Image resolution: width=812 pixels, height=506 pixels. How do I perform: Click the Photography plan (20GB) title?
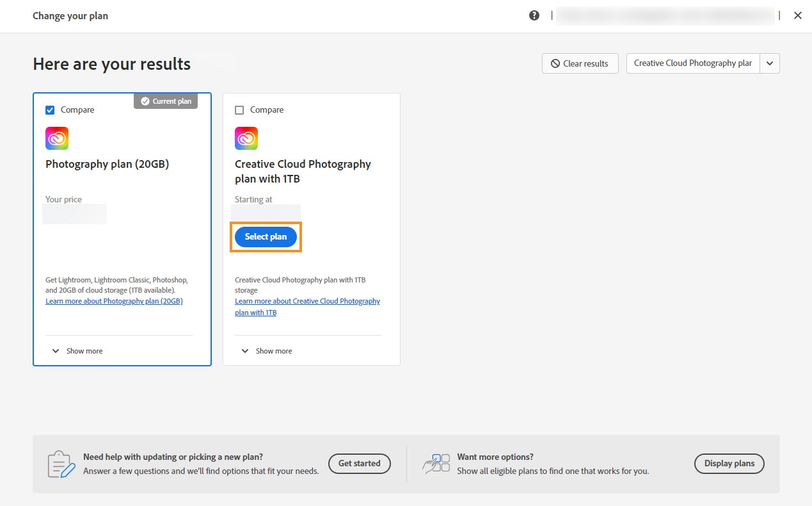click(x=107, y=164)
